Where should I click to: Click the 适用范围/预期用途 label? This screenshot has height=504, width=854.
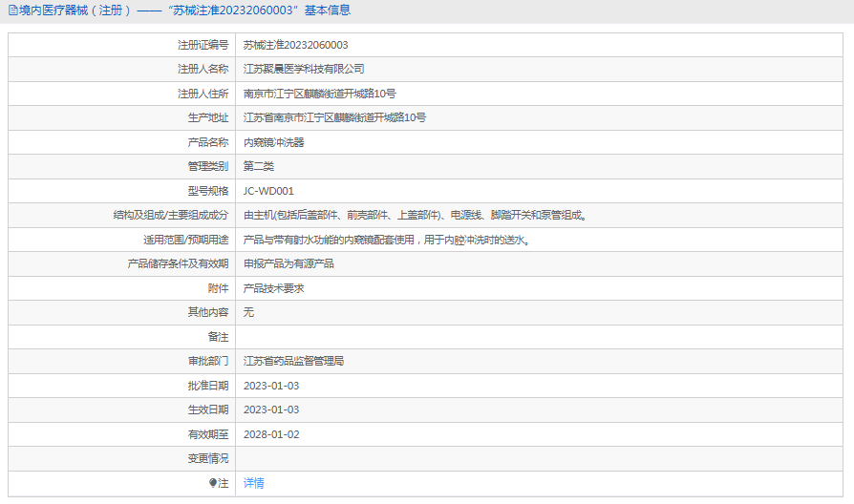[x=185, y=240]
